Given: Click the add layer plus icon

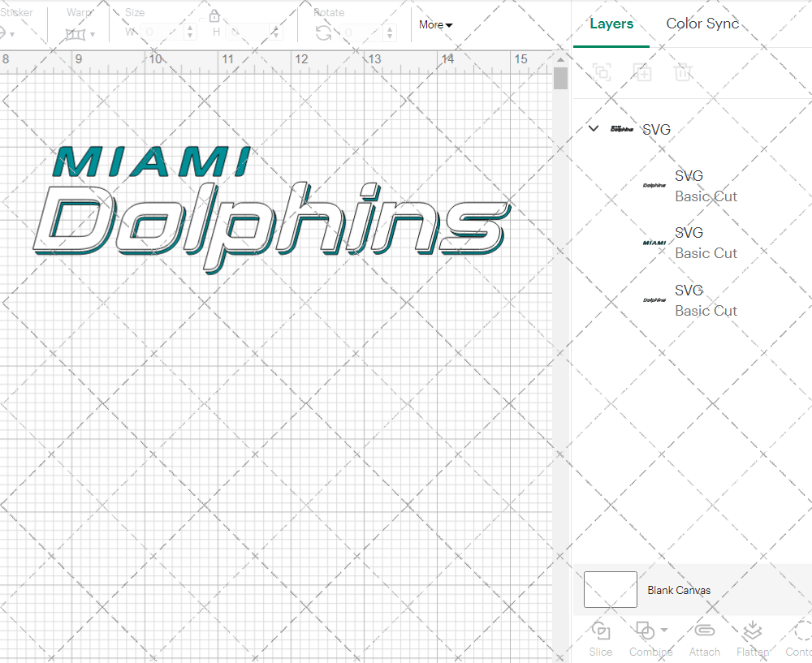Looking at the screenshot, I should [642, 72].
